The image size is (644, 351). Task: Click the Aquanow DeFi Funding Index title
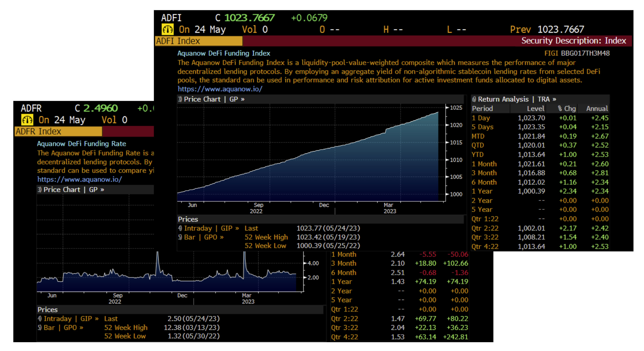pos(224,53)
